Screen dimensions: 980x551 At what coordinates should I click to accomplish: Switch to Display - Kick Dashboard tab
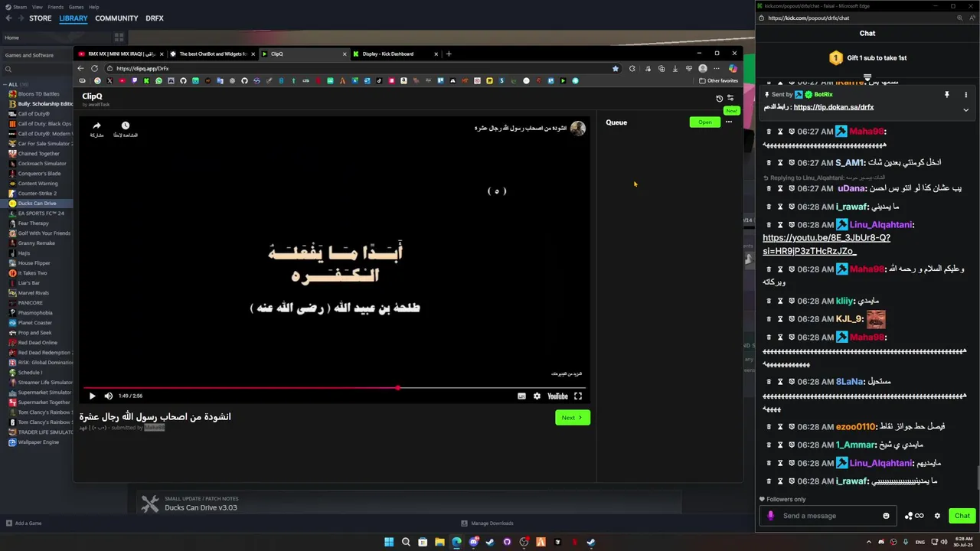click(x=396, y=54)
